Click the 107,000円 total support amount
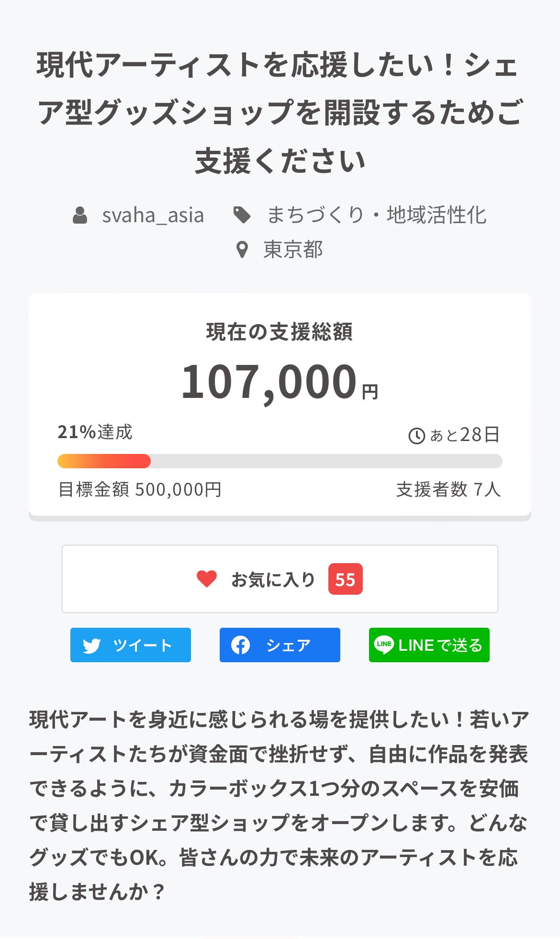Screen dimensions: 560x939 [x=280, y=382]
